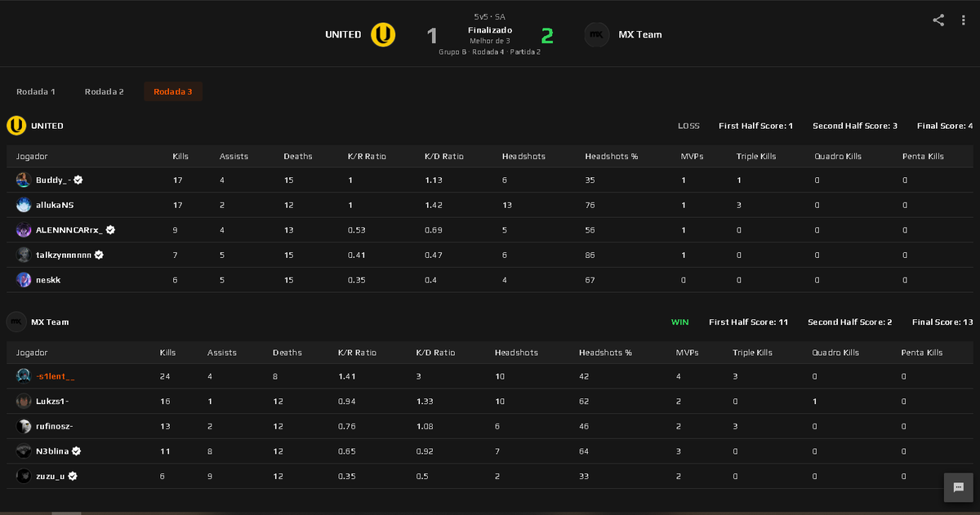Click allukaNS headshots % value 76

[x=590, y=205]
